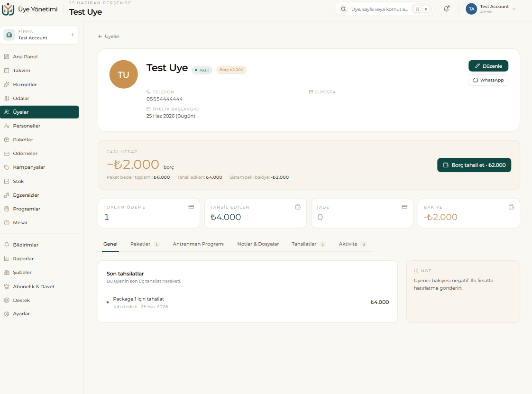Select Antrenman Programı tab
Viewport: 532px width, 394px height.
(x=199, y=244)
